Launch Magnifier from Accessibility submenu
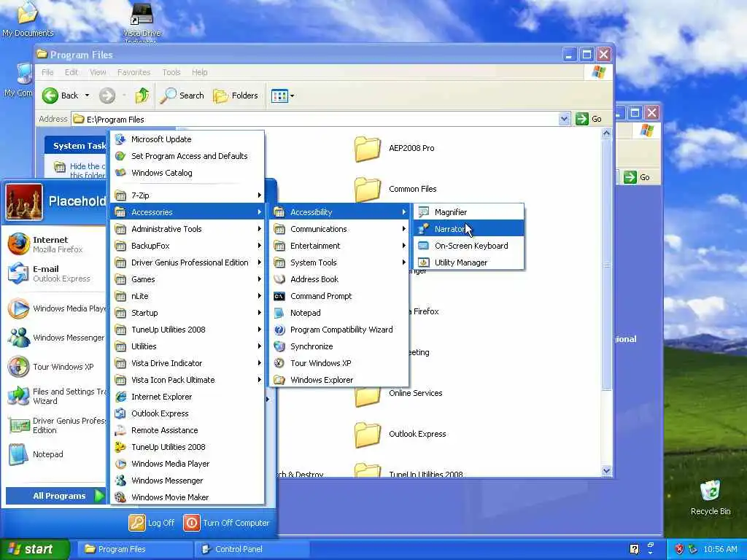The width and height of the screenshot is (747, 560). [x=469, y=212]
